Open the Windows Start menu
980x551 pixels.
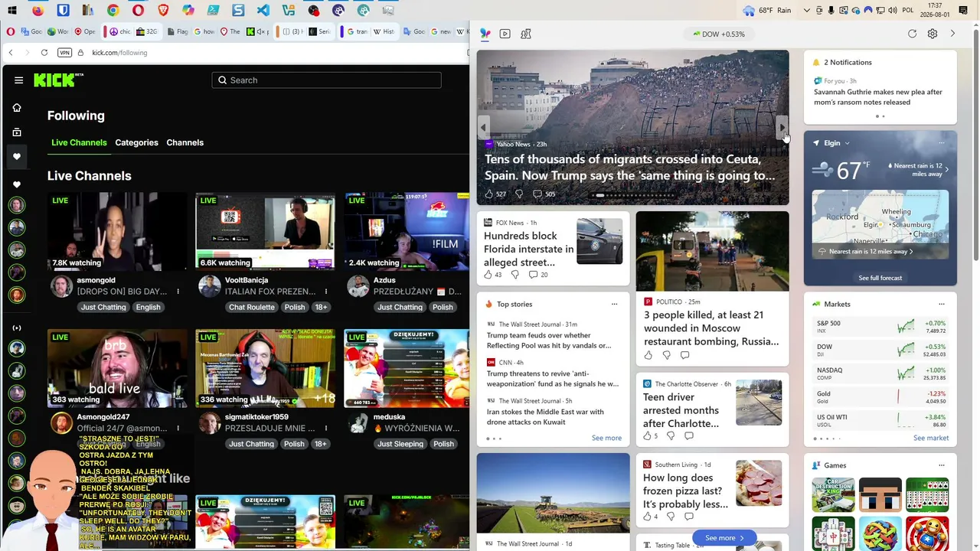click(x=12, y=11)
